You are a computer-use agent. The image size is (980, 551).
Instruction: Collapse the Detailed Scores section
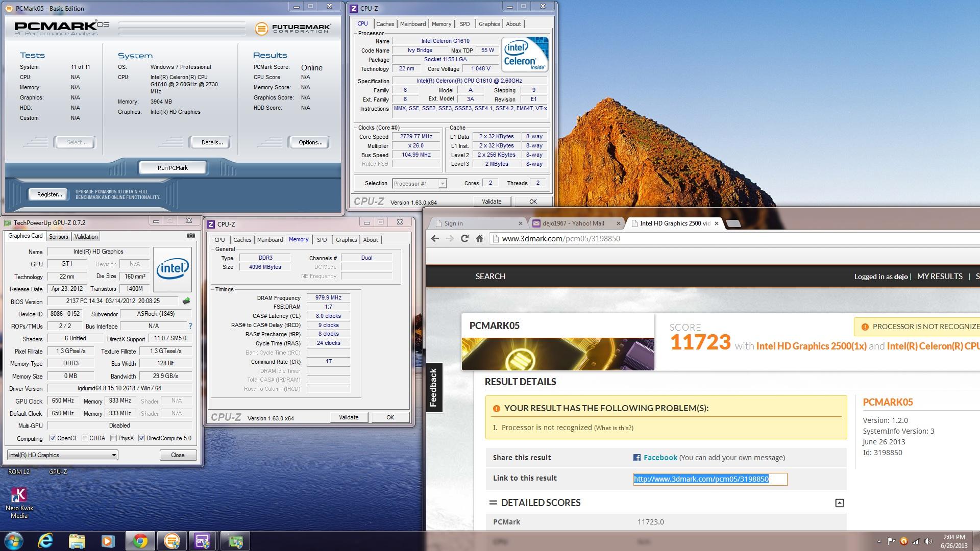(839, 503)
